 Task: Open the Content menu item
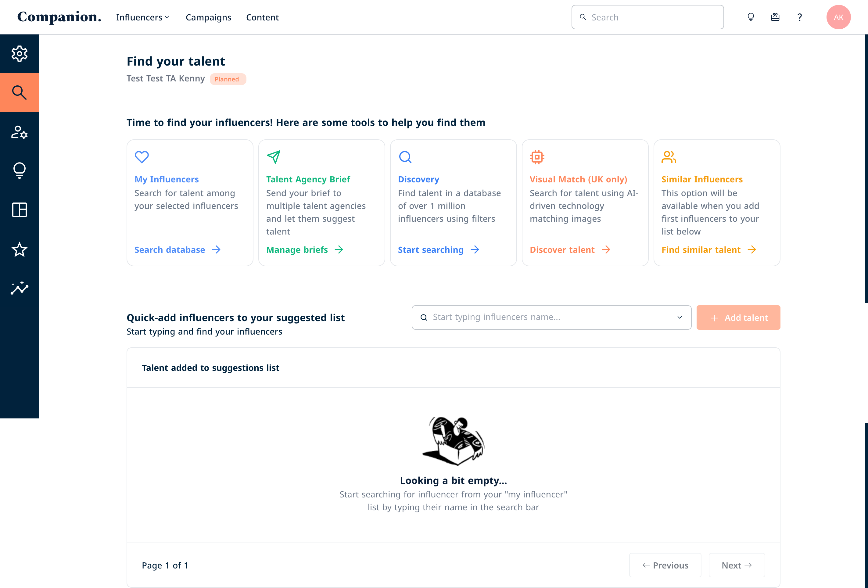(x=262, y=17)
